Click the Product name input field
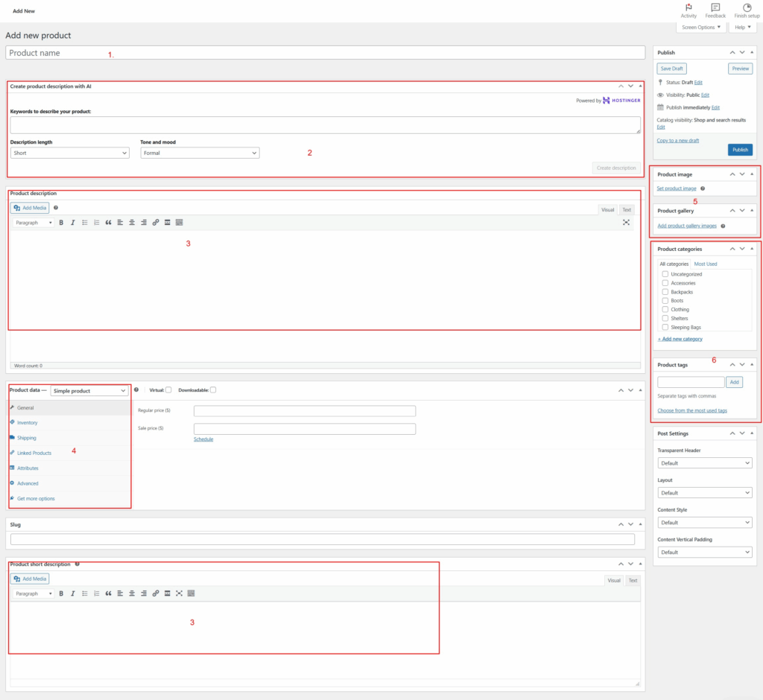The image size is (763, 700). (x=325, y=53)
